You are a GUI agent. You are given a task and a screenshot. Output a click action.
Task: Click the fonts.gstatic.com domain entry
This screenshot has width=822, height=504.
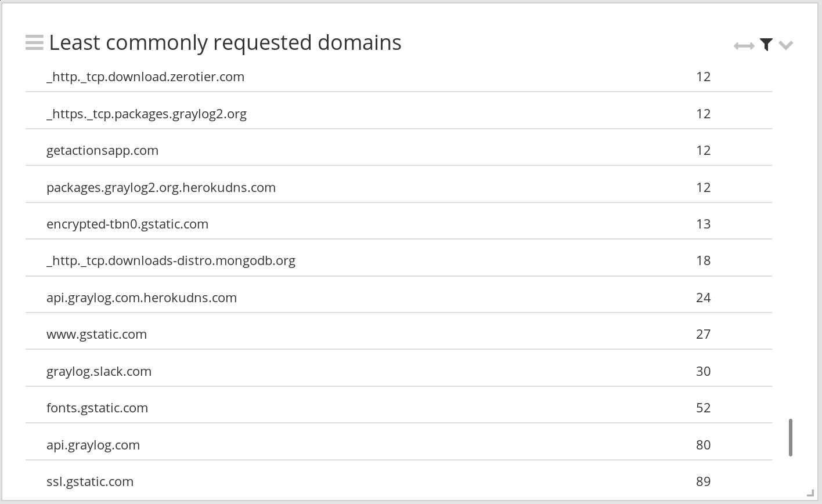[97, 408]
